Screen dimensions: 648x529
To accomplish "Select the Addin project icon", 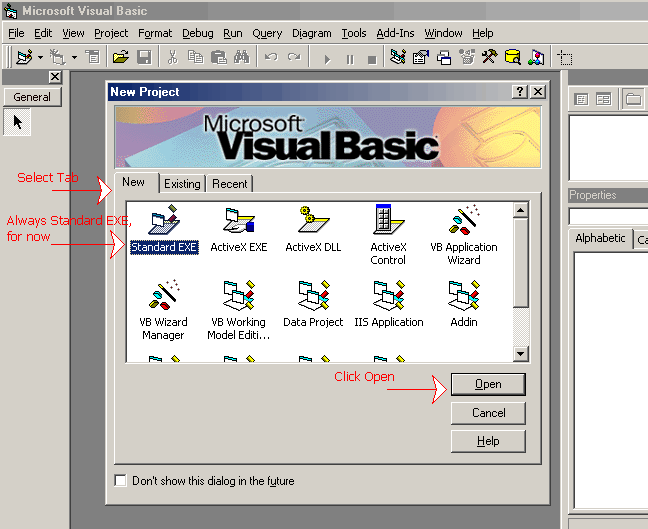I will [x=464, y=304].
